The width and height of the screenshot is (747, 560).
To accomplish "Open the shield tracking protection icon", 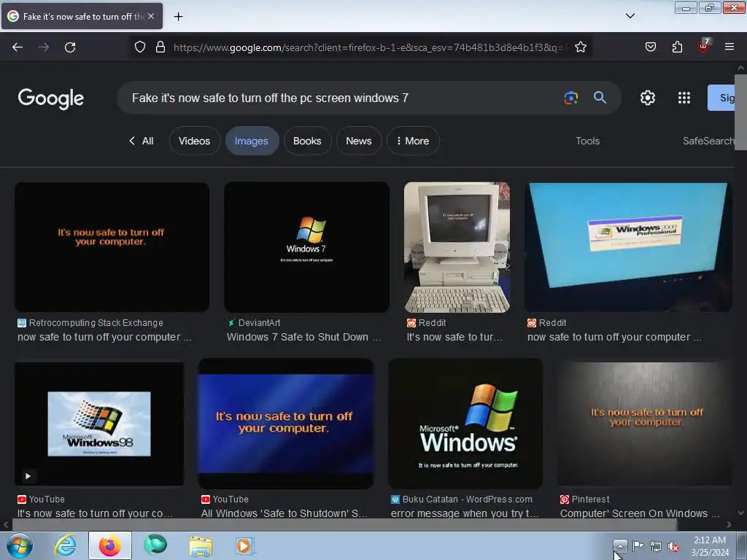I will (139, 47).
